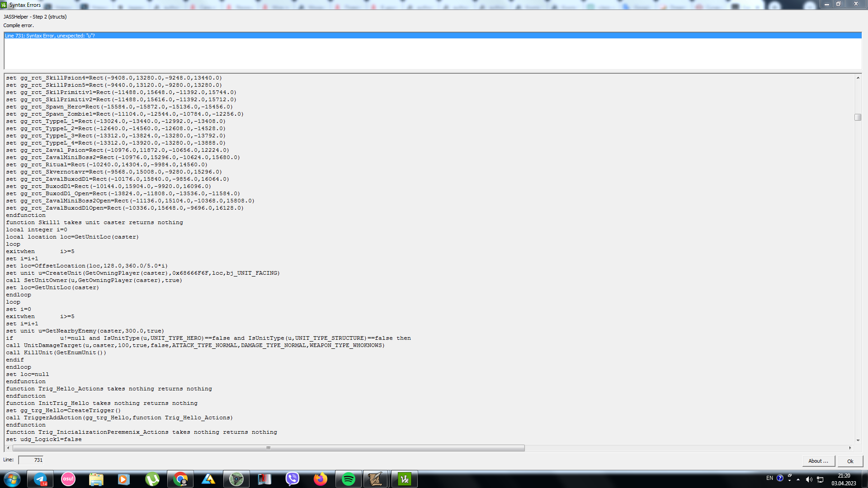Show hidden system tray icons
The width and height of the screenshot is (868, 488).
[798, 479]
